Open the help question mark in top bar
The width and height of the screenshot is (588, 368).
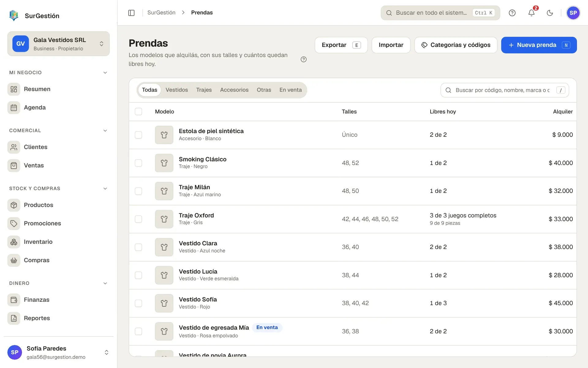[x=512, y=13]
